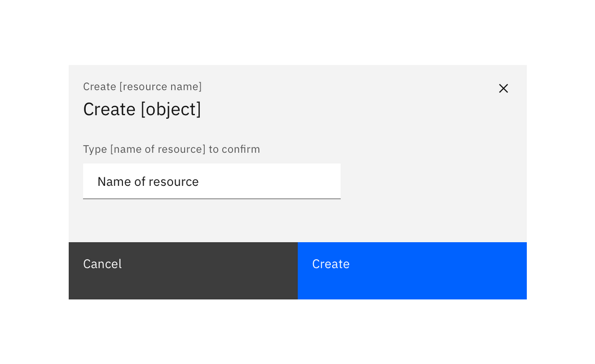595x364 pixels.
Task: Close the Create [object] modal via its X
Action: coord(504,88)
